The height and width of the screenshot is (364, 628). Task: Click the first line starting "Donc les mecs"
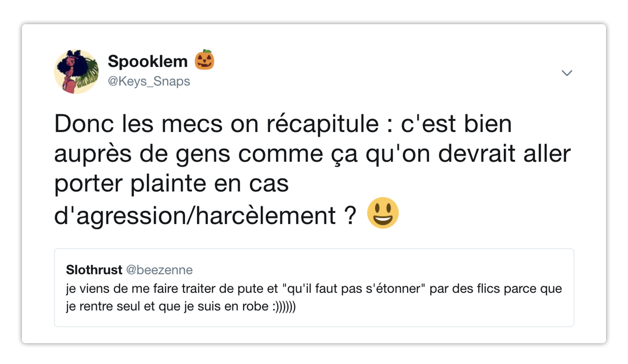[283, 124]
